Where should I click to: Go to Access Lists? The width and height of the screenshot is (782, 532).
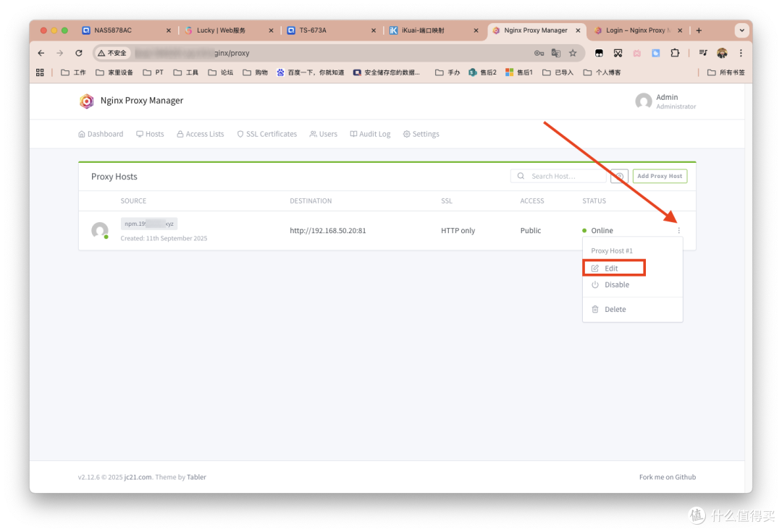(201, 134)
